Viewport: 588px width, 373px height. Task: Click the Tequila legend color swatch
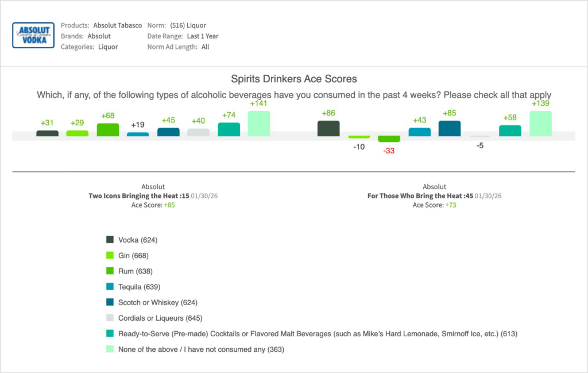point(110,286)
